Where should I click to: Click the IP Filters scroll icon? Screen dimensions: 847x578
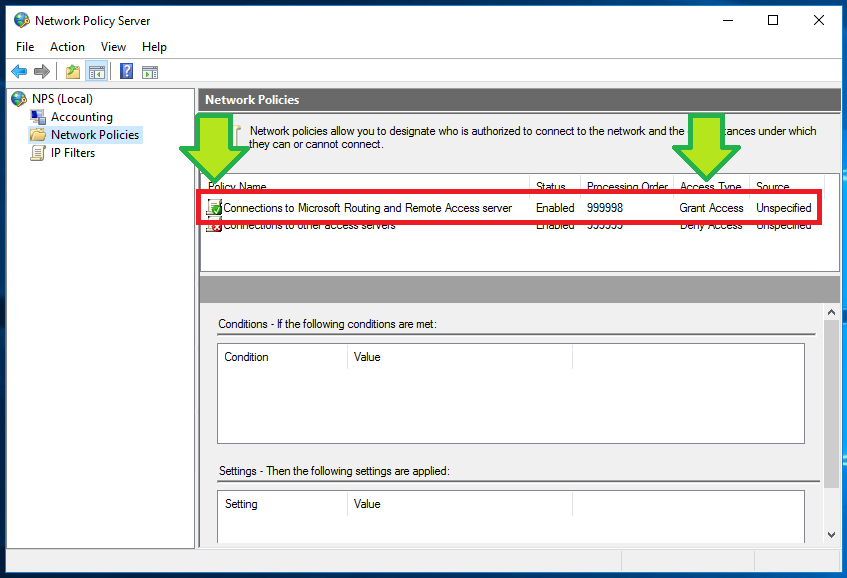pyautogui.click(x=38, y=153)
